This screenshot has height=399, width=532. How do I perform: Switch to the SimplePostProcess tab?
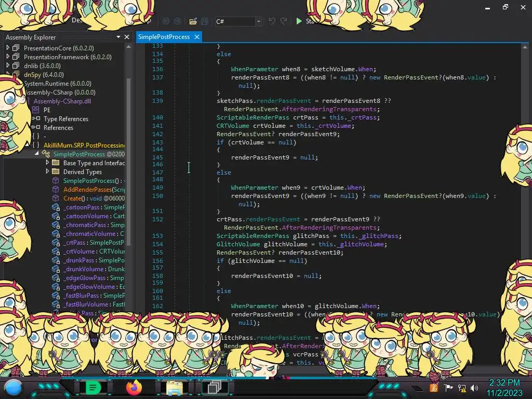pos(164,37)
